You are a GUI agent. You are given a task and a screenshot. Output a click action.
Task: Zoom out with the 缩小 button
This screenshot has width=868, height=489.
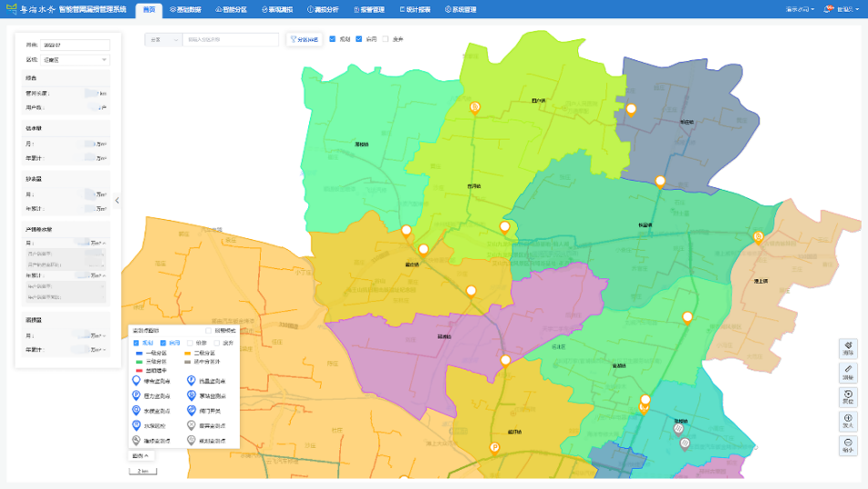point(849,445)
